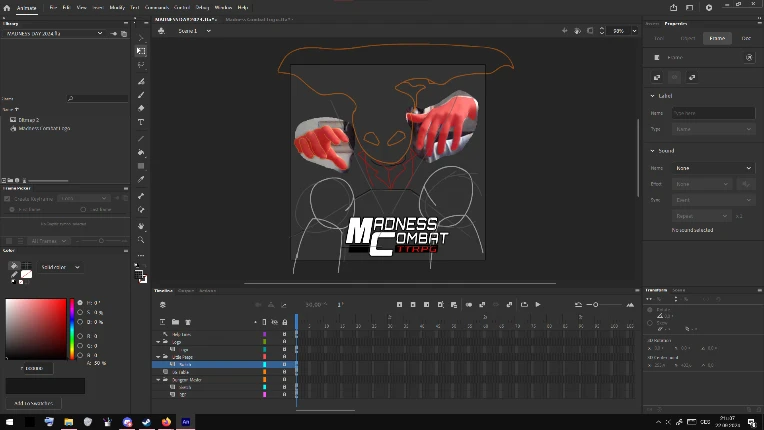Open Label Type dropdown
This screenshot has height=430, width=764.
tap(713, 129)
